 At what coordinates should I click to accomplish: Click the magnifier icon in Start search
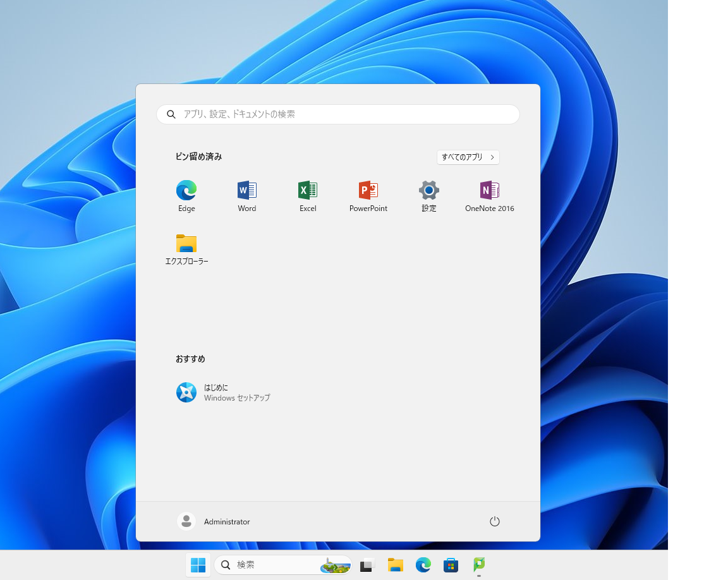click(x=171, y=114)
